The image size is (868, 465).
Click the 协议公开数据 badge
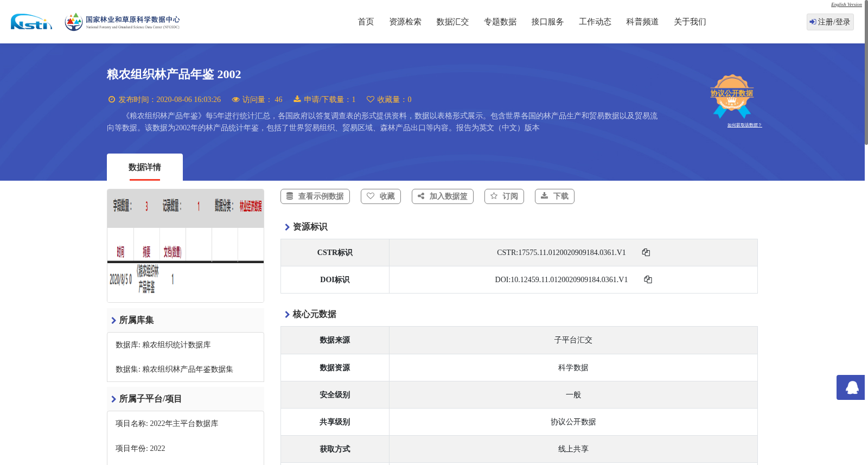[732, 96]
